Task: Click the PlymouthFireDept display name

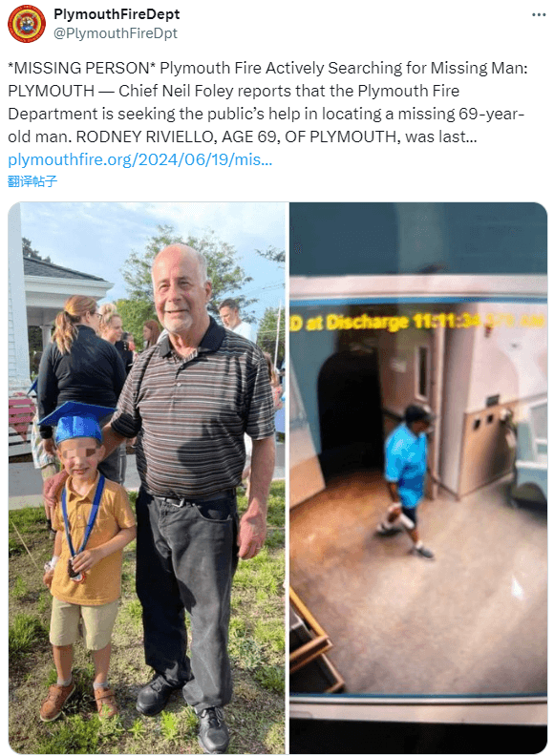Action: coord(117,14)
